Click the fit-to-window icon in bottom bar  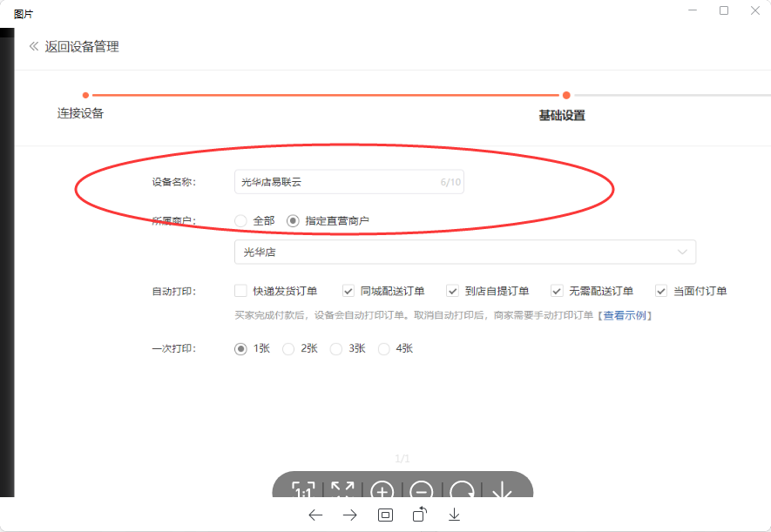click(385, 515)
